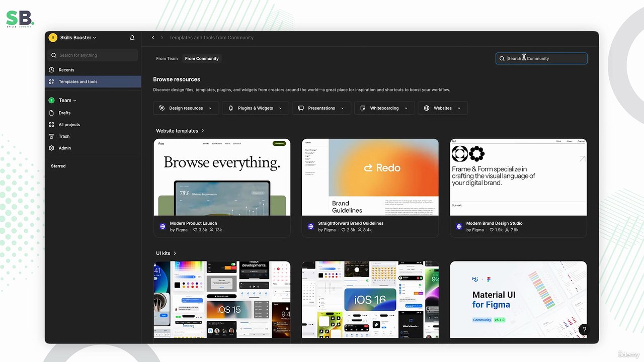Open the Presentations dropdown
644x362 pixels.
click(x=321, y=108)
